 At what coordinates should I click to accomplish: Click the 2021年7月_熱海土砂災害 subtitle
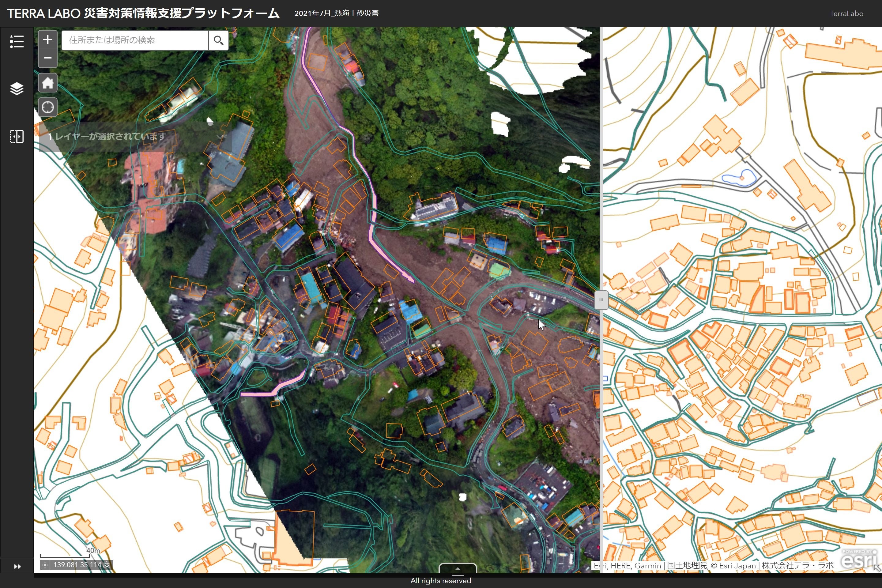tap(336, 13)
